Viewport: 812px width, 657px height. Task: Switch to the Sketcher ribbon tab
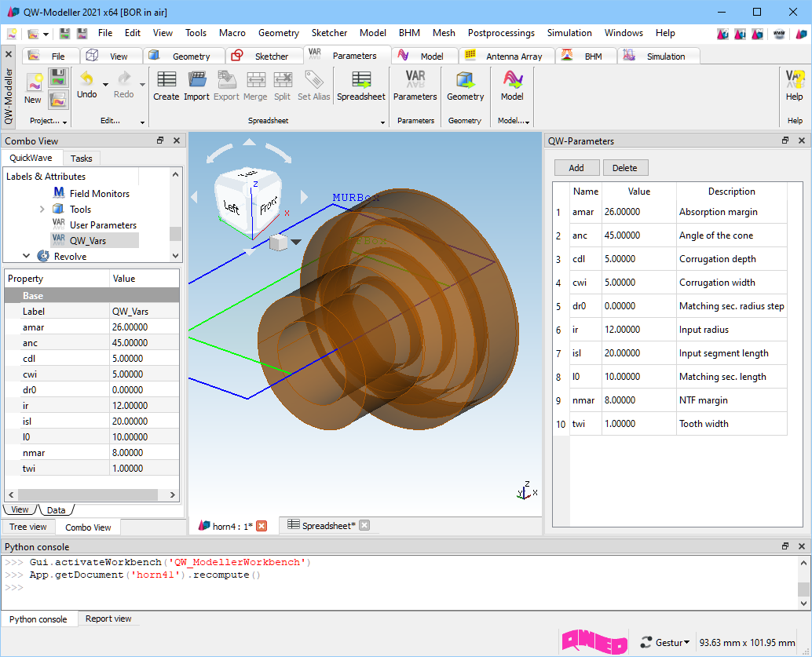[x=265, y=56]
